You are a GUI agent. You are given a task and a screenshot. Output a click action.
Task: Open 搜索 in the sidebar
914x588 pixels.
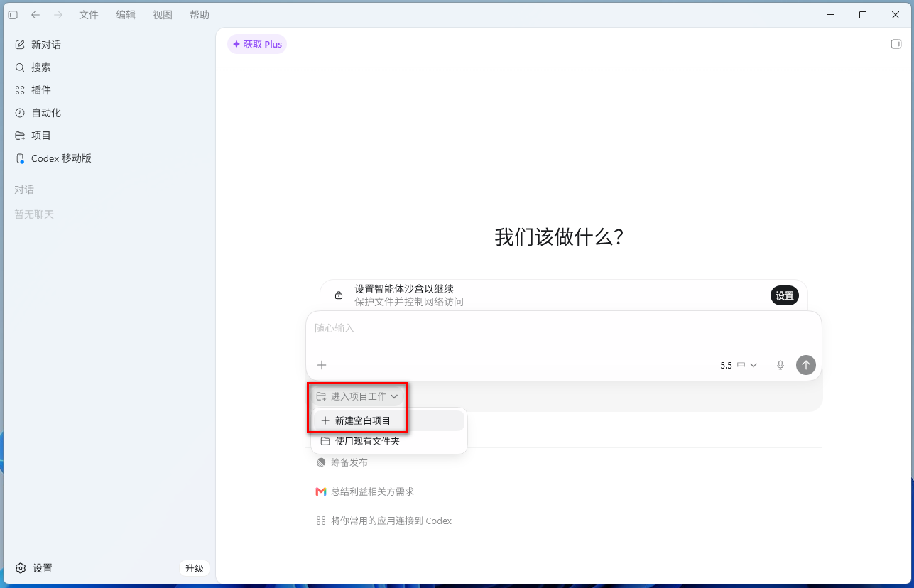pos(108,67)
